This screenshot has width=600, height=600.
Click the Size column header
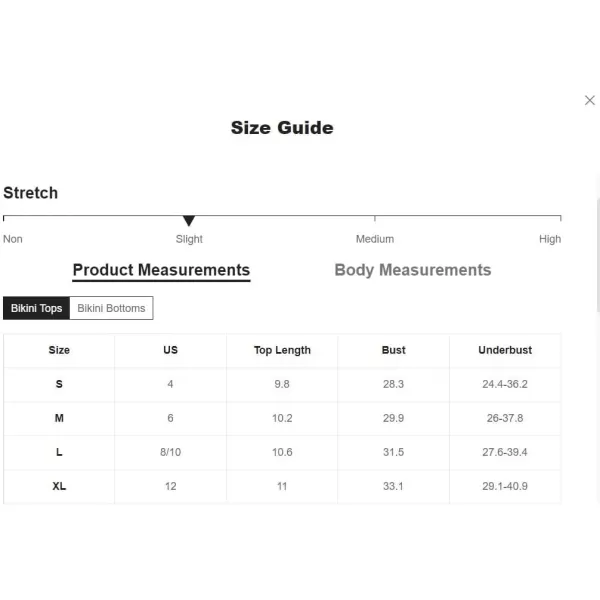coord(59,350)
